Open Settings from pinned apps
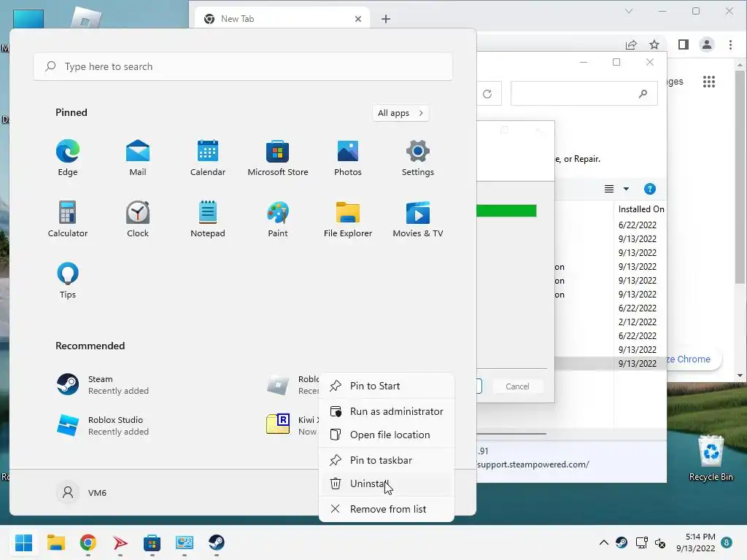 (x=418, y=157)
